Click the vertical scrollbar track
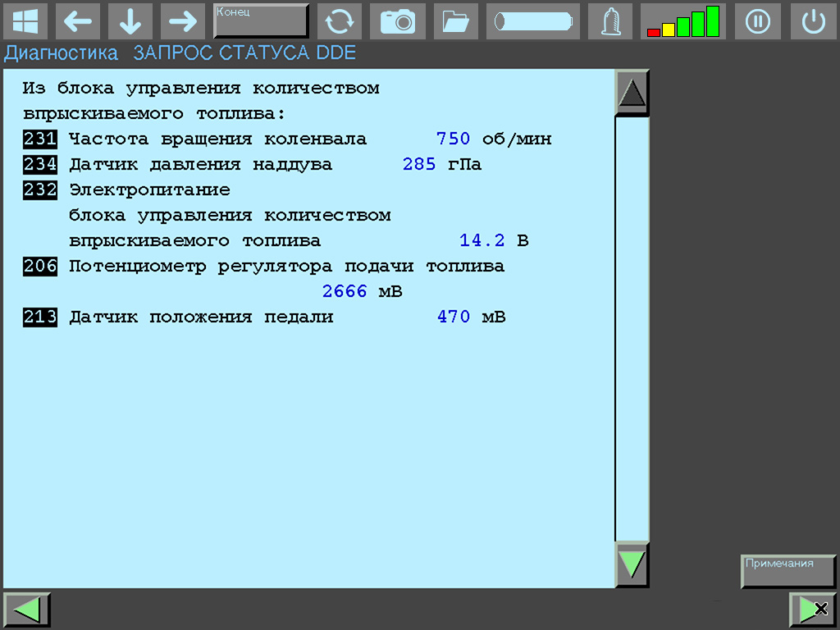This screenshot has height=630, width=840. tap(632, 328)
